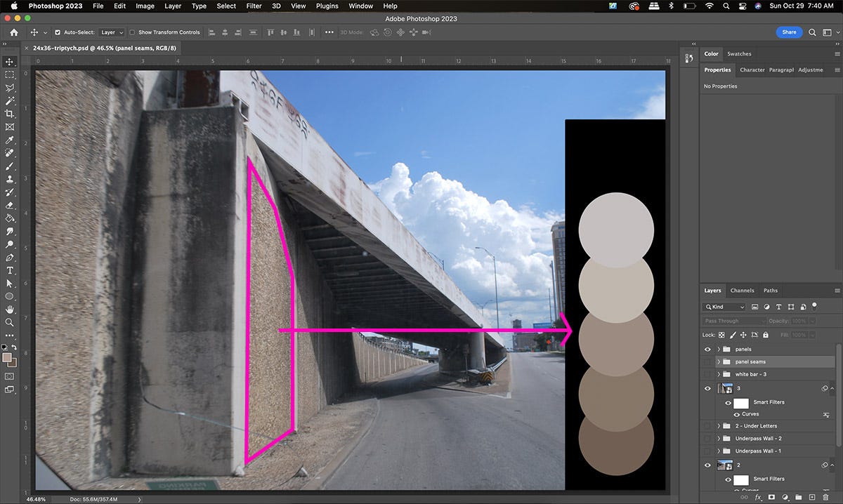Open the Filter menu

254,6
